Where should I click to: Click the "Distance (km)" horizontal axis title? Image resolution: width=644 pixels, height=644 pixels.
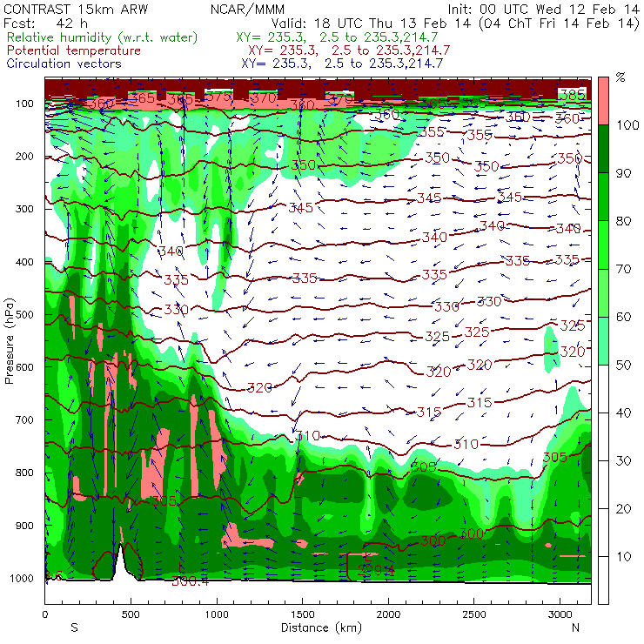[322, 627]
